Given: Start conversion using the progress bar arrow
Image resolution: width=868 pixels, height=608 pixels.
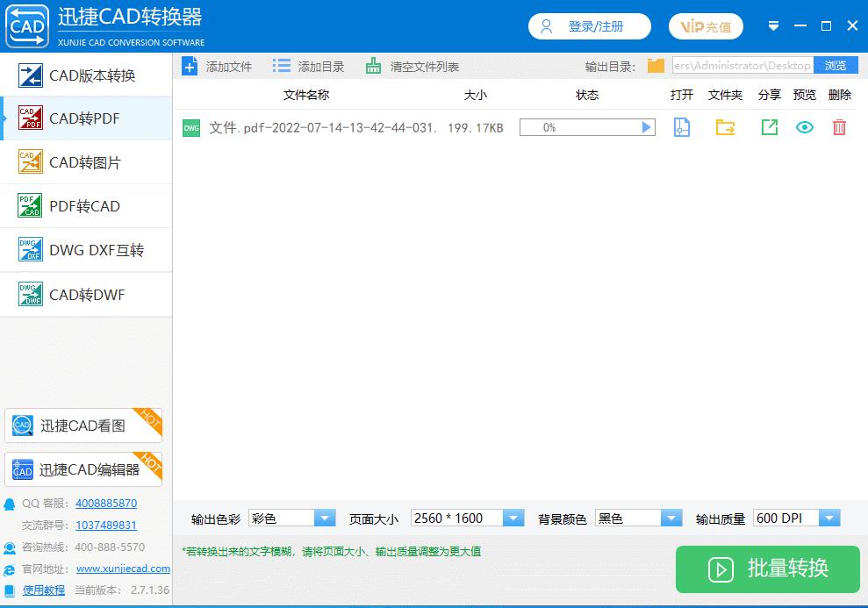Looking at the screenshot, I should pyautogui.click(x=648, y=127).
